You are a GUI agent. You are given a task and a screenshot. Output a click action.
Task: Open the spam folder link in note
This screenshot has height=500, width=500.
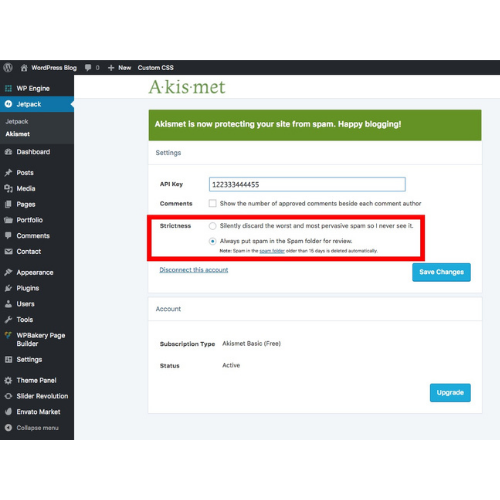272,251
